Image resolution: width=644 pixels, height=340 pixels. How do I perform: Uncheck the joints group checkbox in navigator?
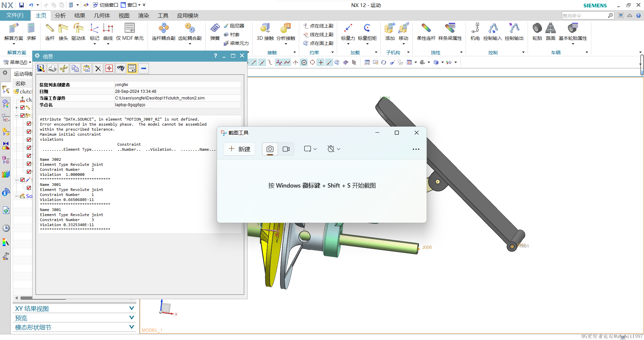22,116
